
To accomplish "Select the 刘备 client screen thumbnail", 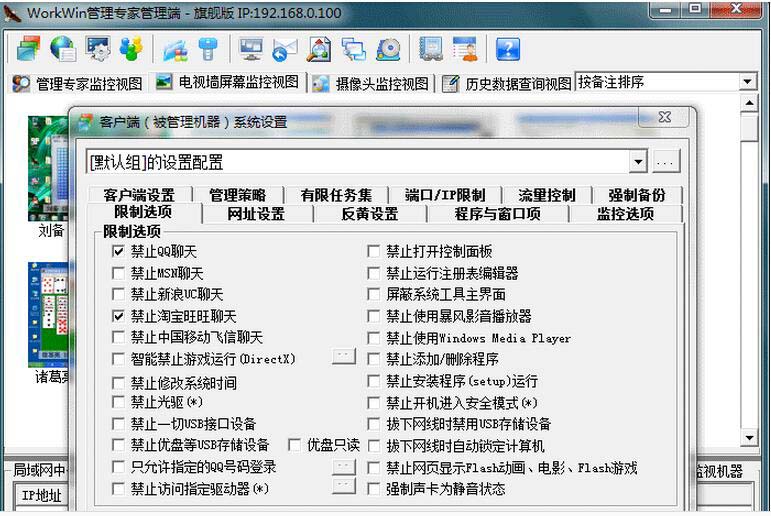I will pos(48,168).
